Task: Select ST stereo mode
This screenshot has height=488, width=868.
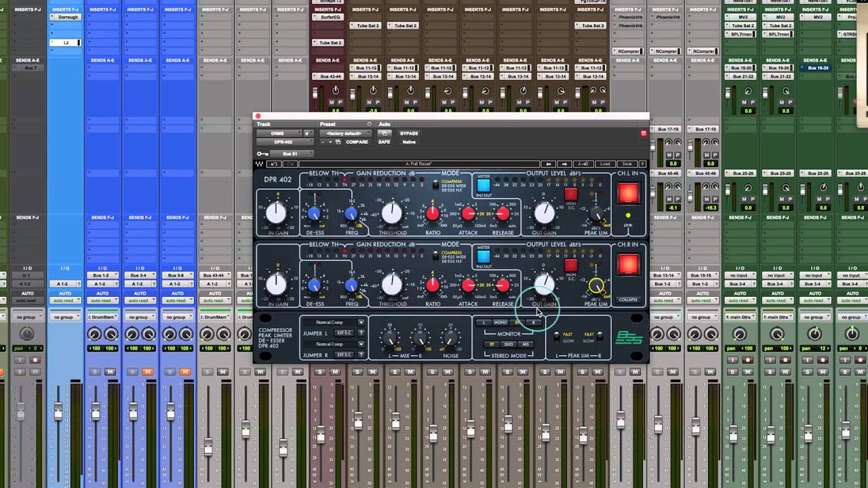Action: coord(492,344)
